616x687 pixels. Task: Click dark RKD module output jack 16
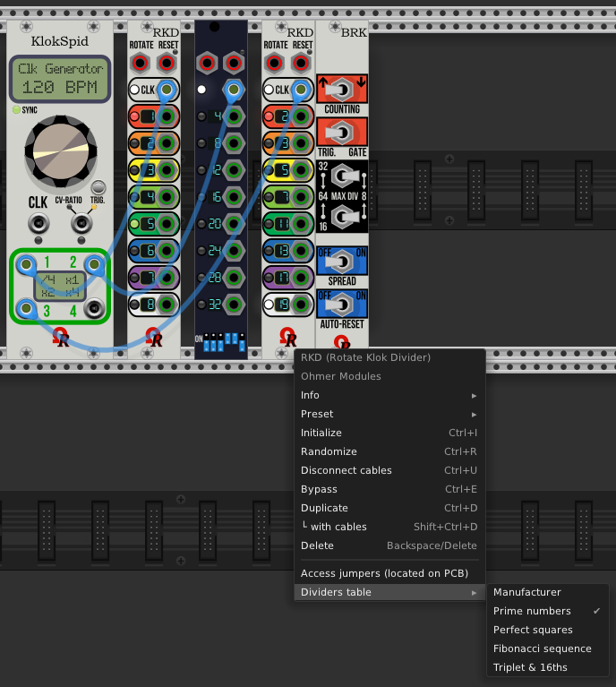(x=234, y=197)
